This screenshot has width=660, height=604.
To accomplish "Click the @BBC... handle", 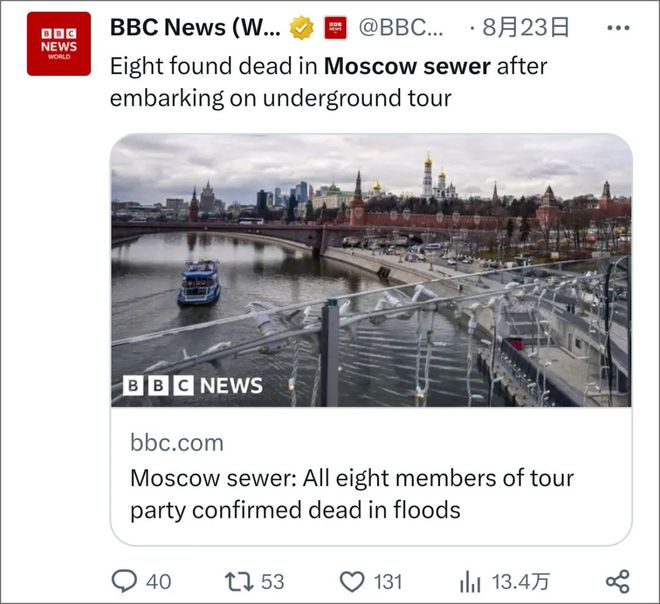I will pos(401,28).
